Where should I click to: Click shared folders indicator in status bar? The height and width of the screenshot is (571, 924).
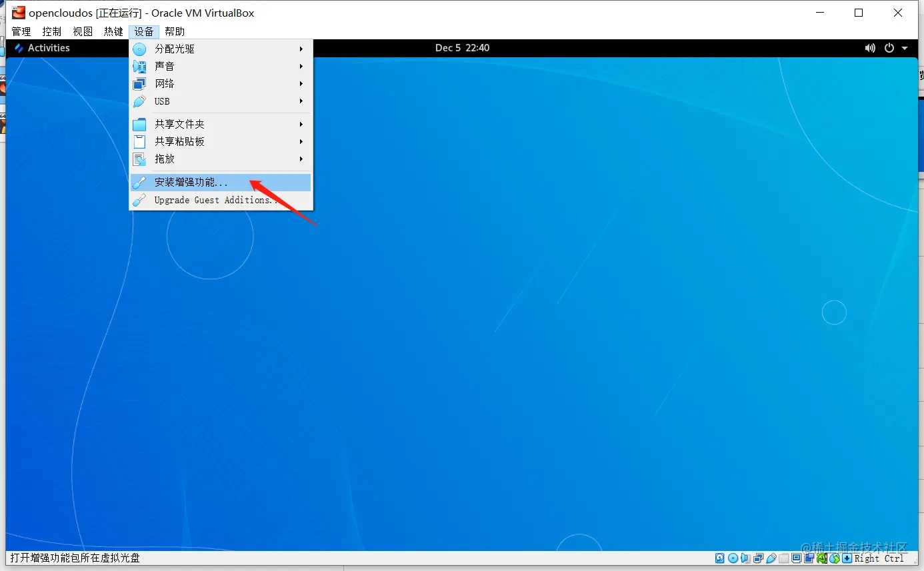coord(783,558)
